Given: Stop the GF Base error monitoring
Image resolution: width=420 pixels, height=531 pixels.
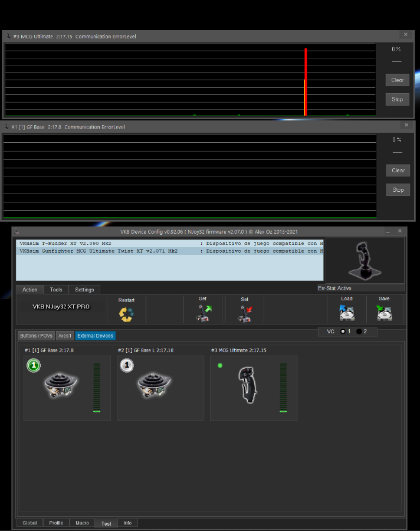Looking at the screenshot, I should pos(398,190).
